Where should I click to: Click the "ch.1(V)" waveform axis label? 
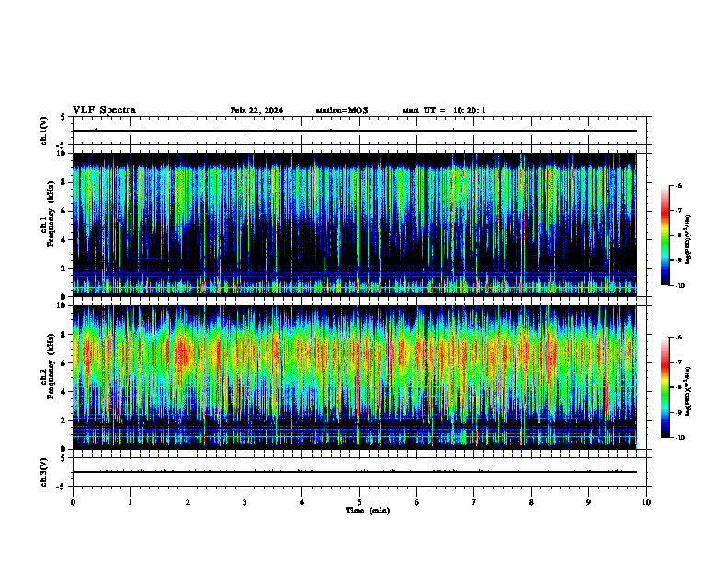tap(43, 131)
